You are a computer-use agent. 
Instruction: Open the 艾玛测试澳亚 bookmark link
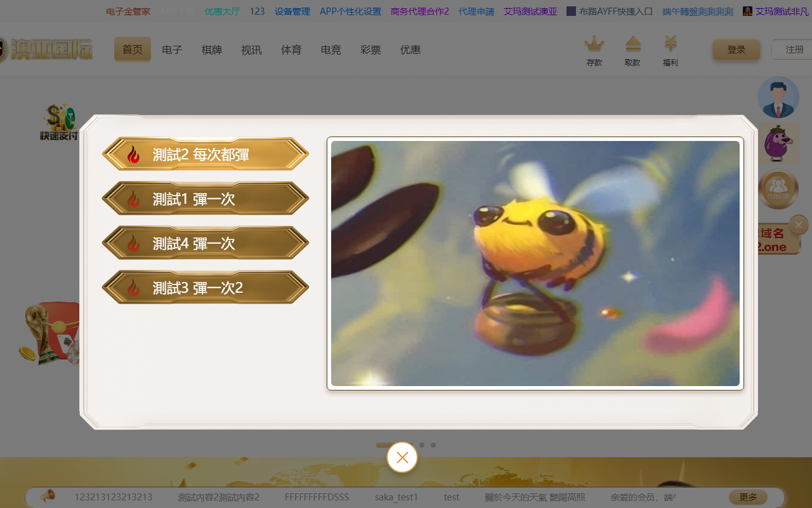[530, 11]
